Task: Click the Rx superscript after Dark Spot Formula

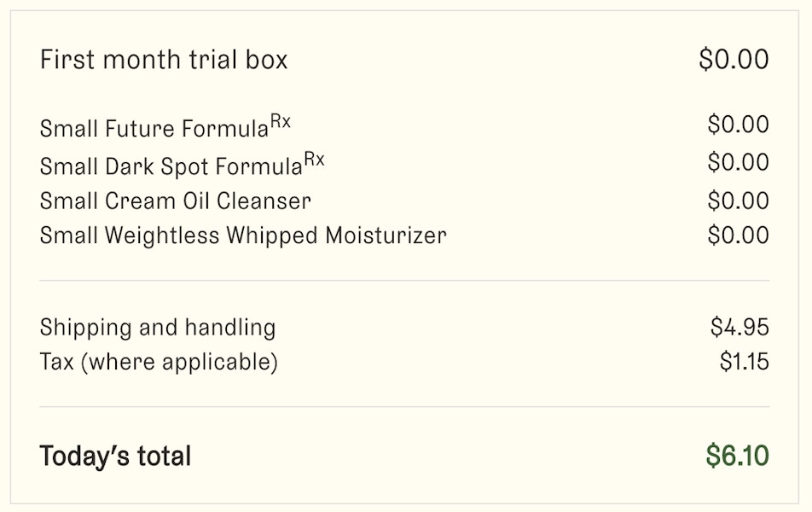Action: click(x=315, y=159)
